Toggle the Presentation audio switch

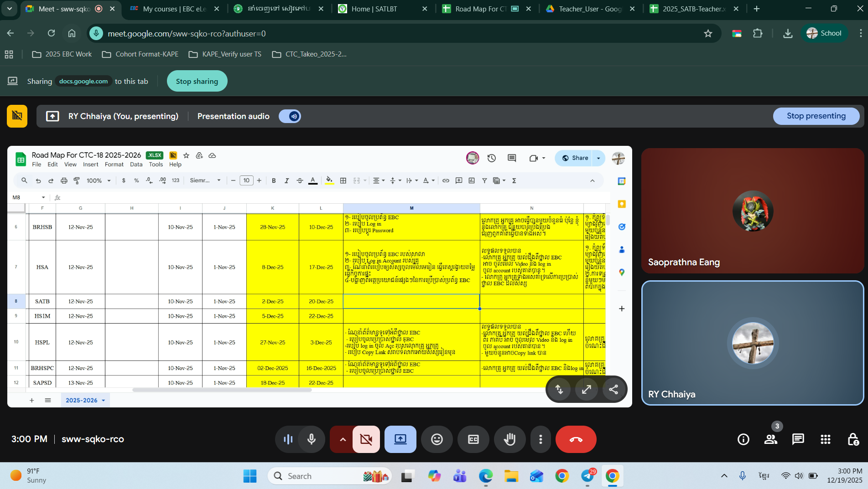pos(290,116)
